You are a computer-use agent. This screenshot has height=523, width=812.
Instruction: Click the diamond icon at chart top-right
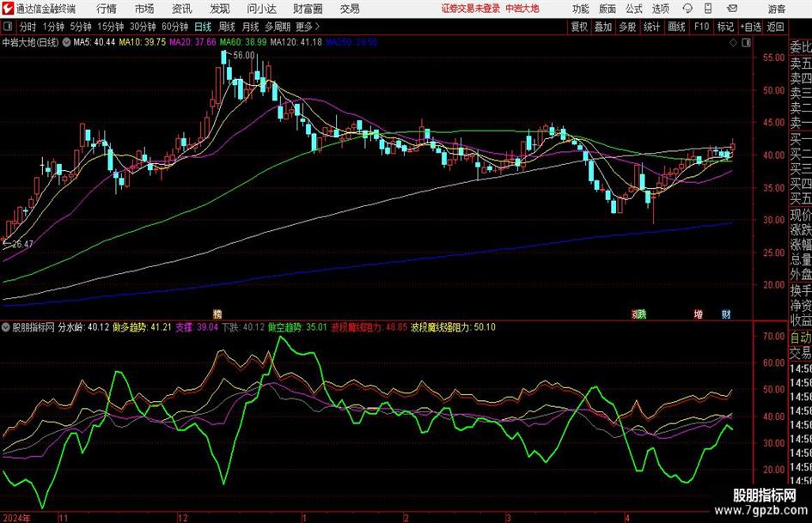[733, 43]
